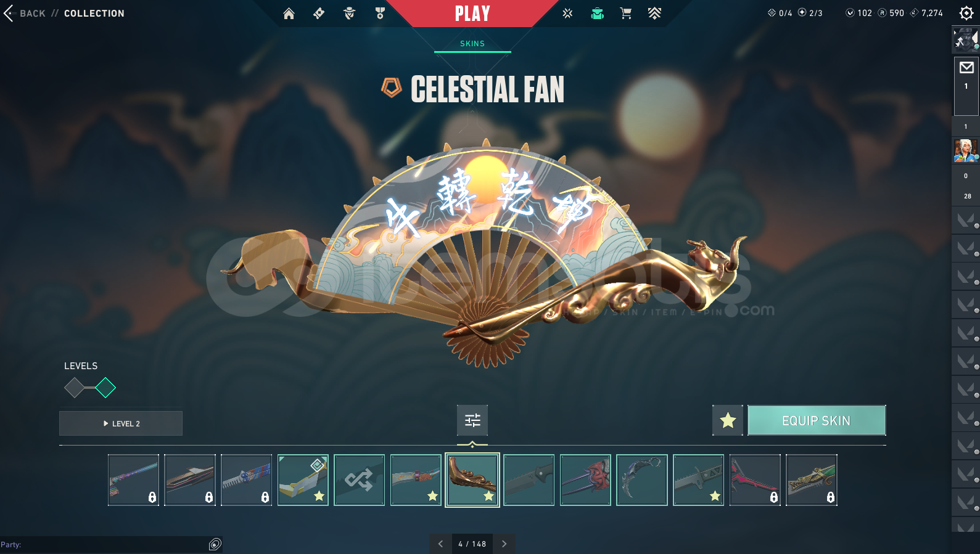Screen dimensions: 980x554
Task: Open the Home icon in top navigation
Action: coord(289,14)
